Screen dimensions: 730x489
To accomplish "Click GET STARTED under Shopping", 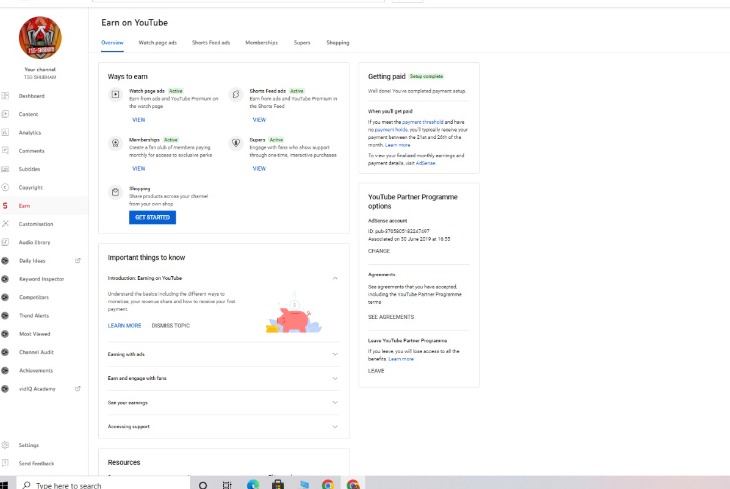I will pyautogui.click(x=152, y=217).
